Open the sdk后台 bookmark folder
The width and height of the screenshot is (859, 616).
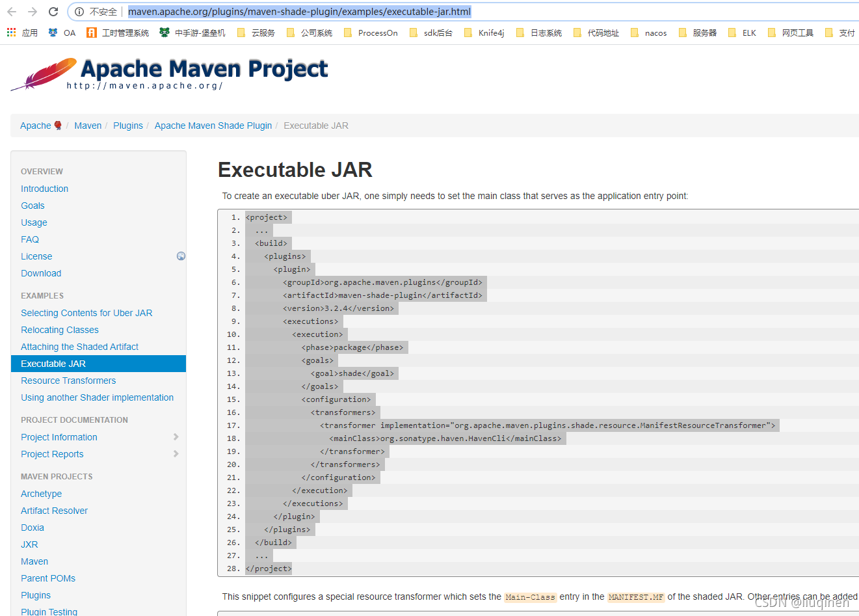click(x=431, y=33)
